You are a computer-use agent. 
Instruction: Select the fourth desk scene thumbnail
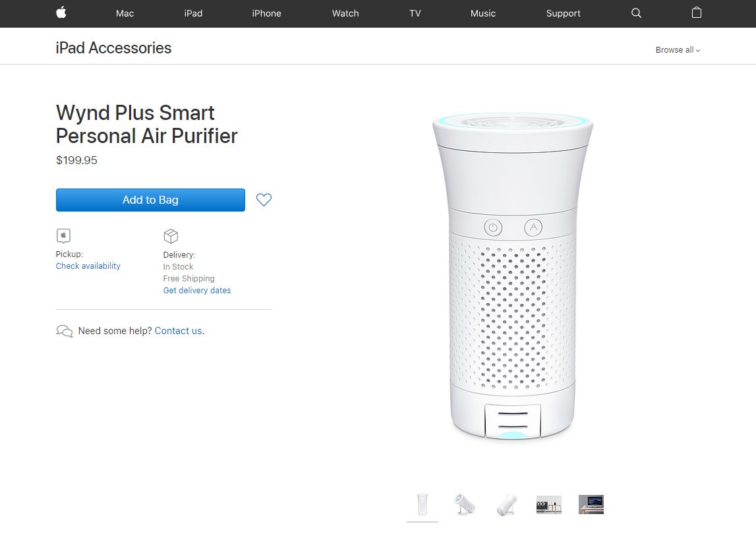[548, 505]
